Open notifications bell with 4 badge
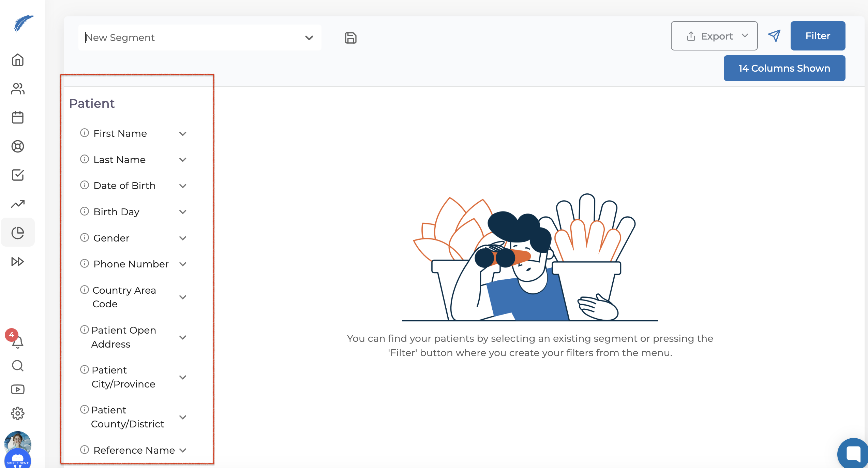This screenshot has height=468, width=868. pos(17,341)
